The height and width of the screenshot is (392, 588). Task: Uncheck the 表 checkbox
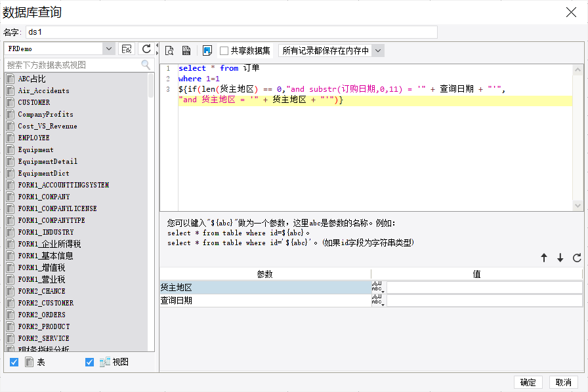click(14, 362)
